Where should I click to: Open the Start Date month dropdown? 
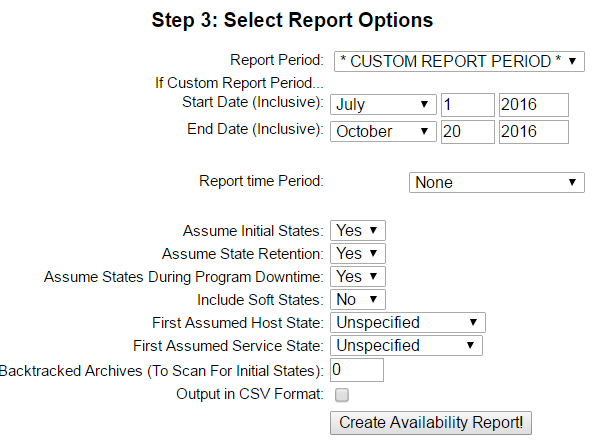click(383, 104)
